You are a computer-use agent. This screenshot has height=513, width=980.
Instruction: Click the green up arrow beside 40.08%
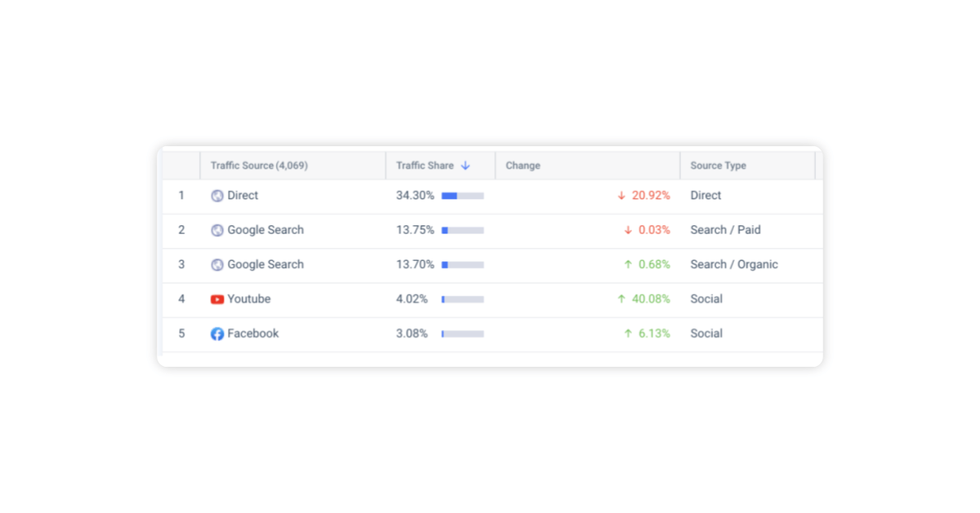(621, 299)
